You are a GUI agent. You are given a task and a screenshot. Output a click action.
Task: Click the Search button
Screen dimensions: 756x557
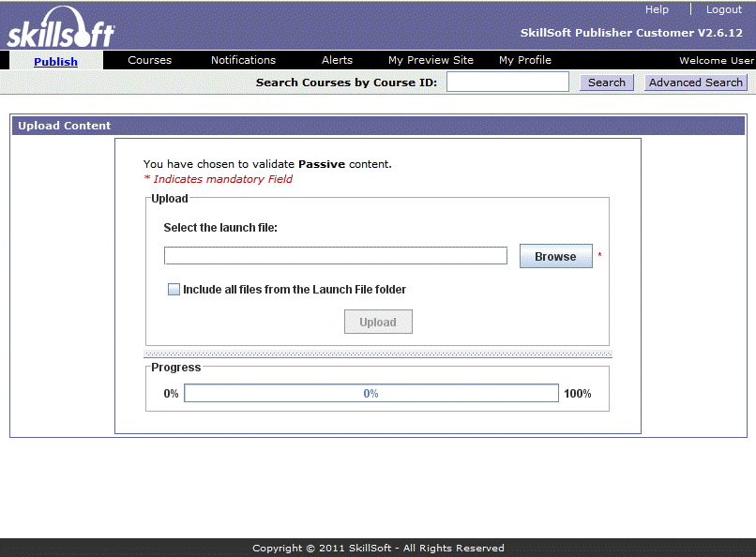click(x=606, y=82)
